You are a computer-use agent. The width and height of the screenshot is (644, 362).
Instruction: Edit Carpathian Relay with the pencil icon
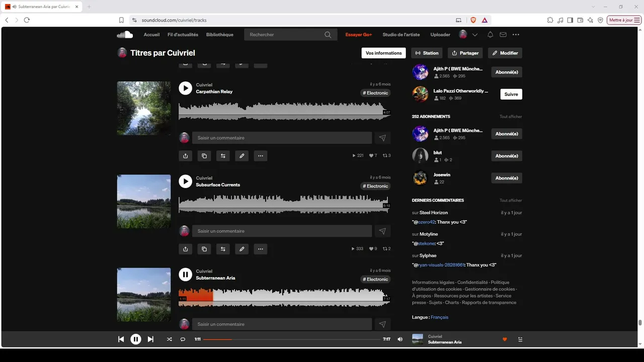pos(242,156)
